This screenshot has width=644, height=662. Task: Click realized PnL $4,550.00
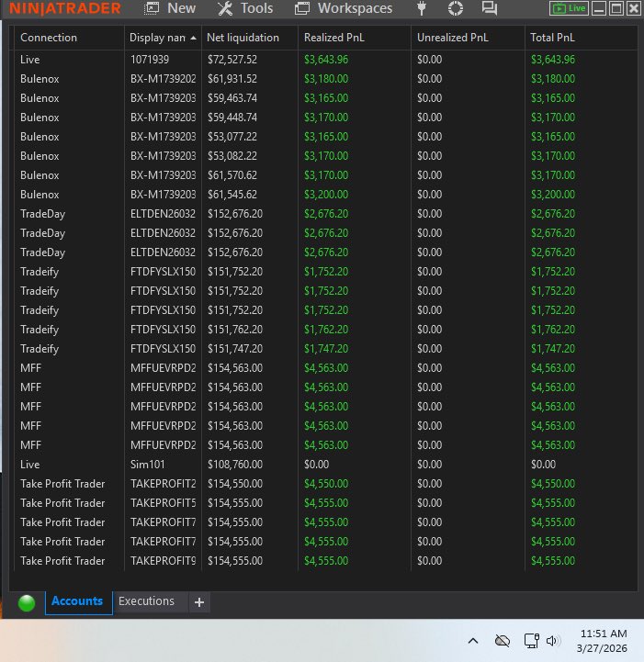coord(326,484)
